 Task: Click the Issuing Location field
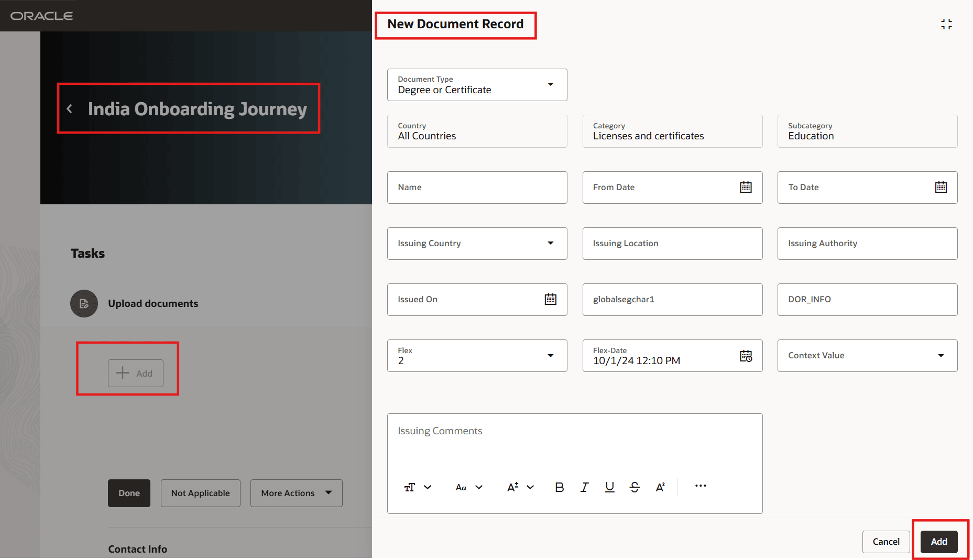tap(673, 244)
